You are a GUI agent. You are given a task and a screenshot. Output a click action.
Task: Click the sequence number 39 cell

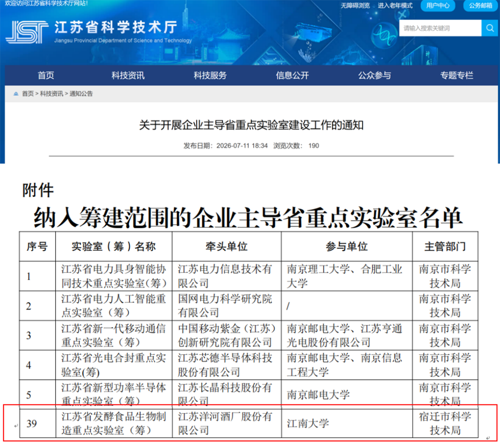click(37, 423)
